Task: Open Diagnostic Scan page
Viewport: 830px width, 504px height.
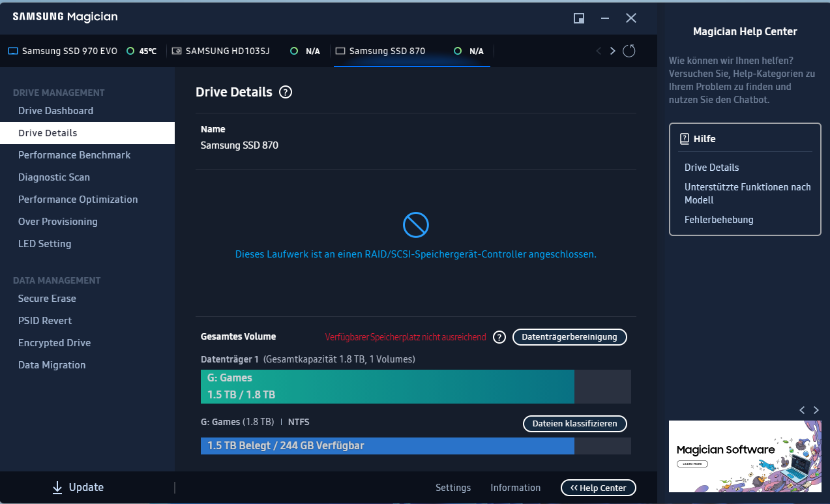Action: pyautogui.click(x=87, y=177)
